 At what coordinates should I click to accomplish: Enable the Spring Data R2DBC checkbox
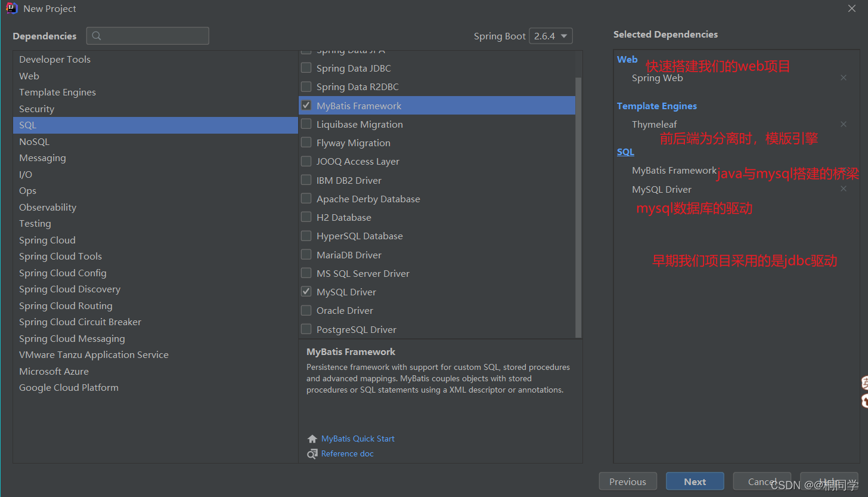pyautogui.click(x=306, y=87)
